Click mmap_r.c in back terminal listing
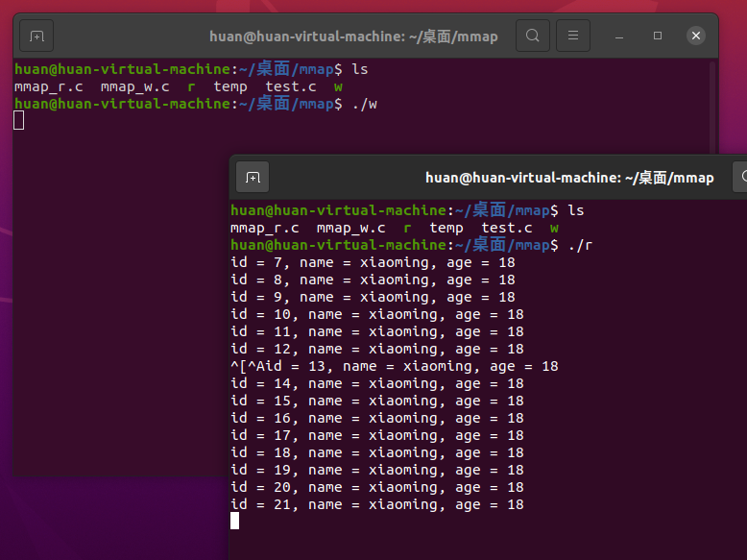This screenshot has height=560, width=747. (49, 87)
